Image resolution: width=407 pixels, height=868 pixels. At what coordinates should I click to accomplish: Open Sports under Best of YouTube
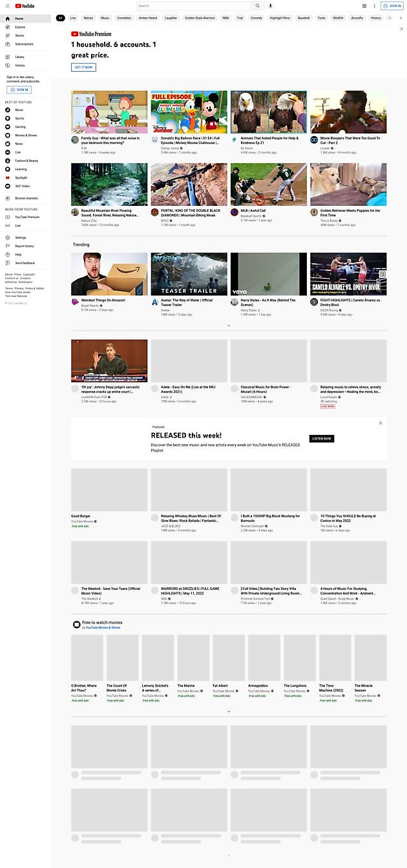(x=25, y=119)
